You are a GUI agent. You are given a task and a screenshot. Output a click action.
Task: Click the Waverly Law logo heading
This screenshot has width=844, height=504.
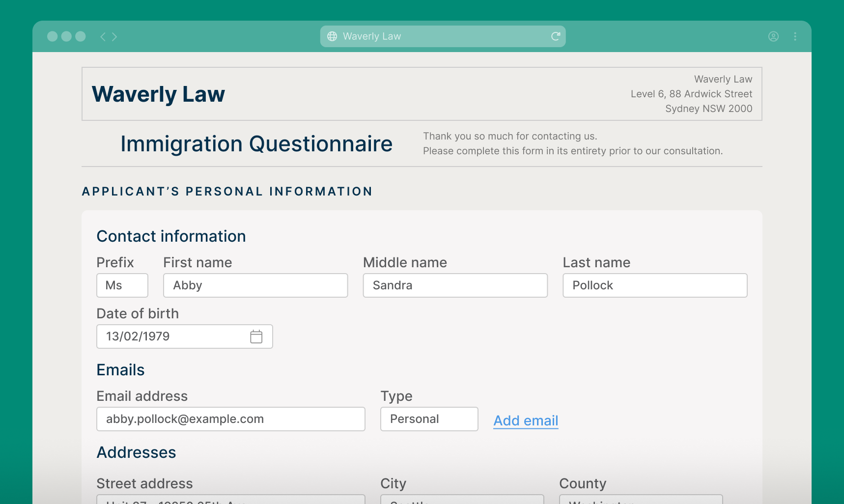(158, 94)
